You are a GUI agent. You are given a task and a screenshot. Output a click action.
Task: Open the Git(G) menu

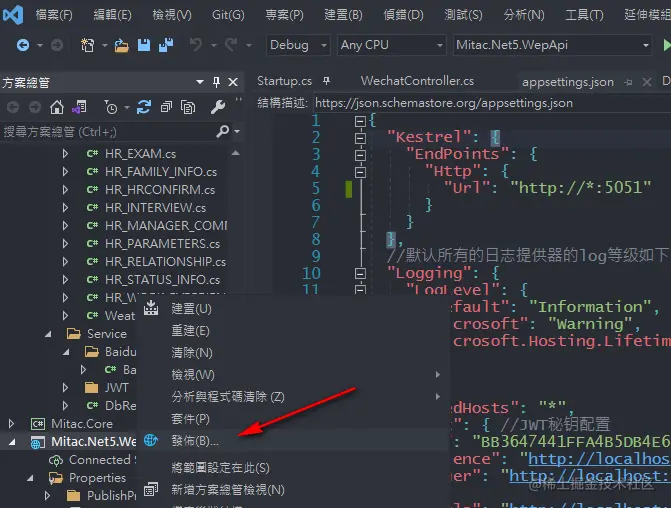click(x=228, y=15)
